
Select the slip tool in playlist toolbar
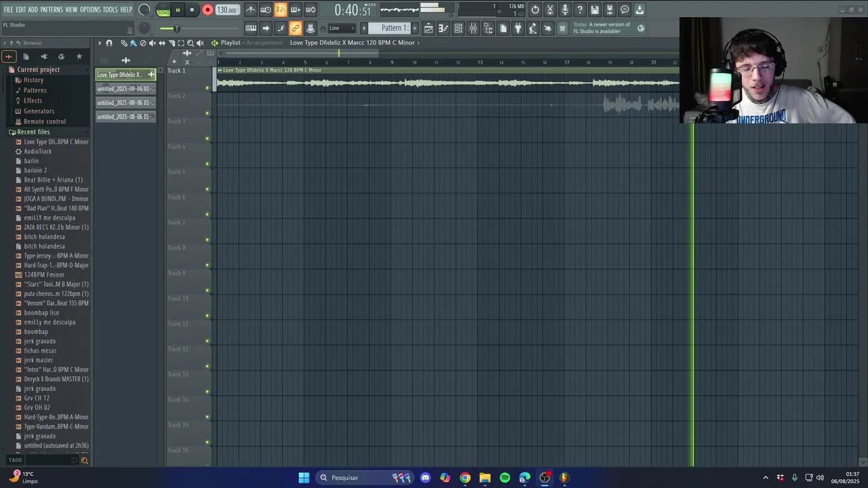pyautogui.click(x=161, y=43)
